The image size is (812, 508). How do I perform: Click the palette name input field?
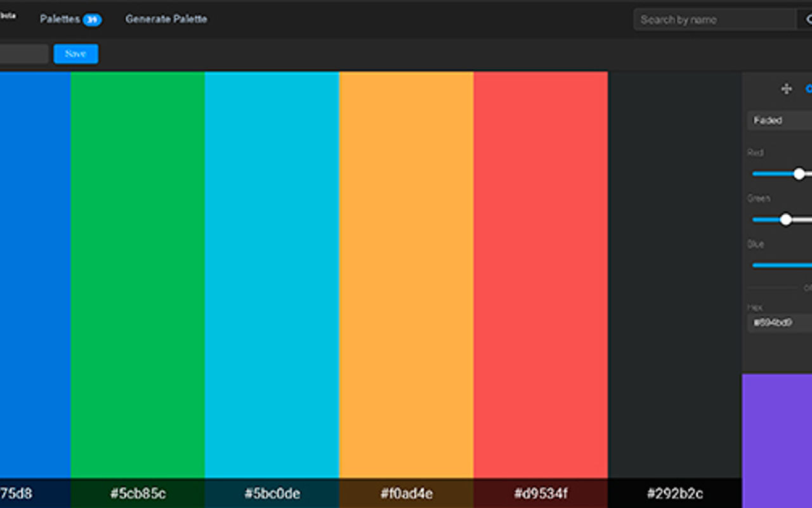pos(23,54)
